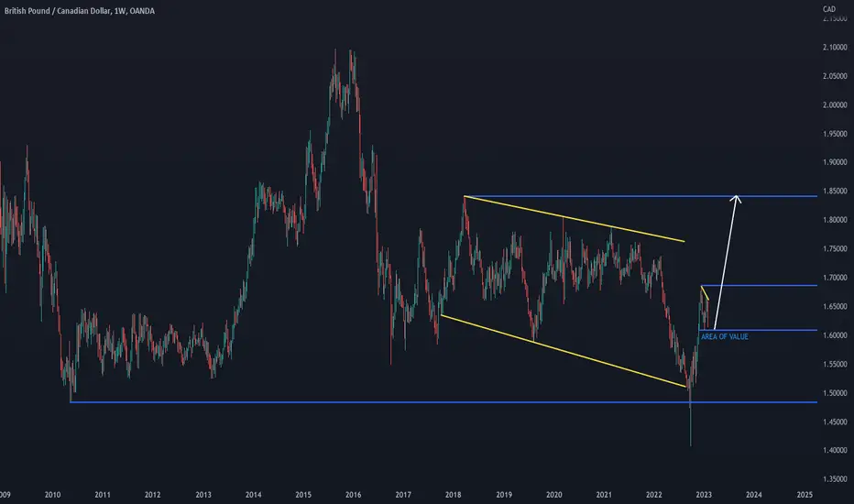
Task: Select the 1.70000 price axis label
Action: point(835,278)
